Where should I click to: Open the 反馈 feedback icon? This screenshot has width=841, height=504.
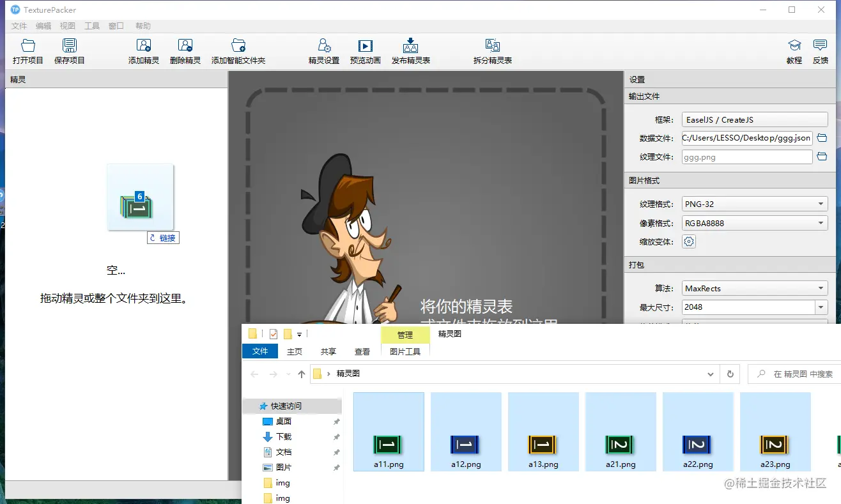click(x=821, y=51)
